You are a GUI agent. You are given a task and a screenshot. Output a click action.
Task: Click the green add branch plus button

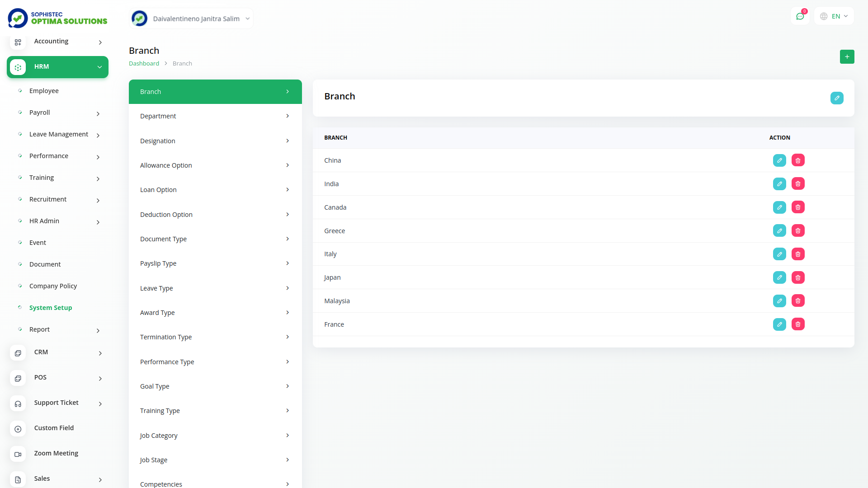click(x=847, y=57)
